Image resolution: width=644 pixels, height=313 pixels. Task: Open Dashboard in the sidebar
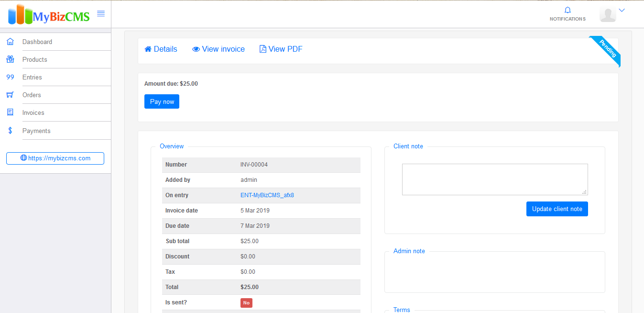[37, 42]
